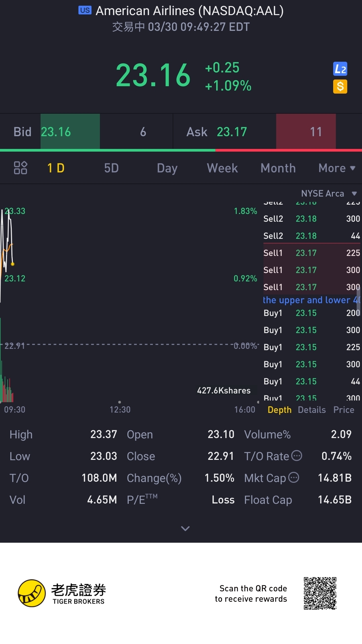Screen dimensions: 362x644
Task: Switch to the Price tab
Action: 344,410
